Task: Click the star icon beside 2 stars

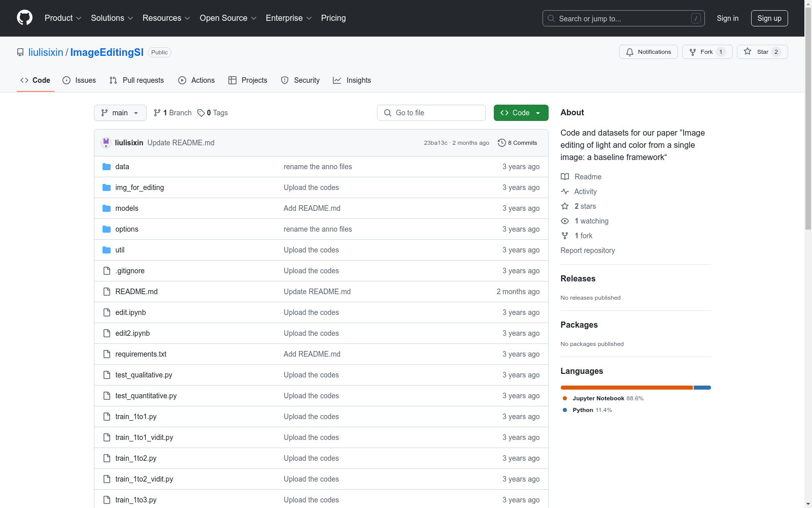Action: (x=565, y=206)
